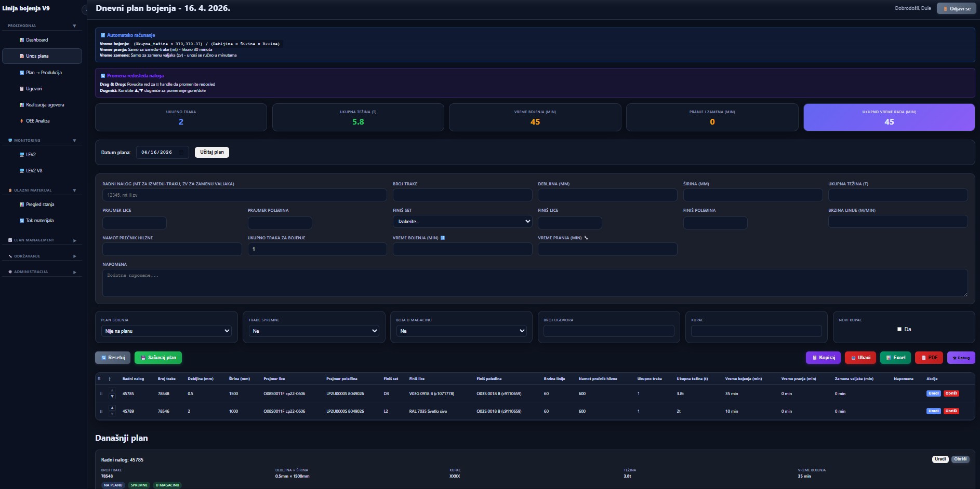Screen dimensions: 980x489
Task: Click the Kopiraj button
Action: [x=823, y=358]
